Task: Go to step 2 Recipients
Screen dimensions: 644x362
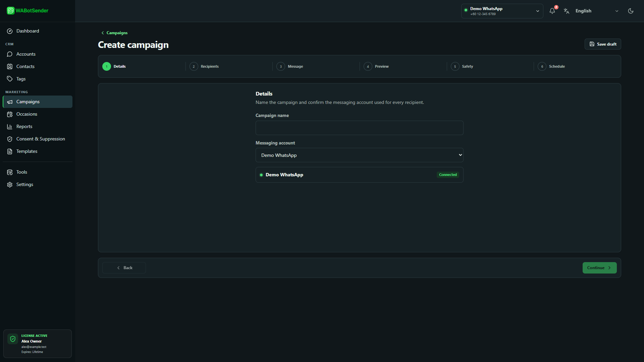Action: tap(204, 66)
